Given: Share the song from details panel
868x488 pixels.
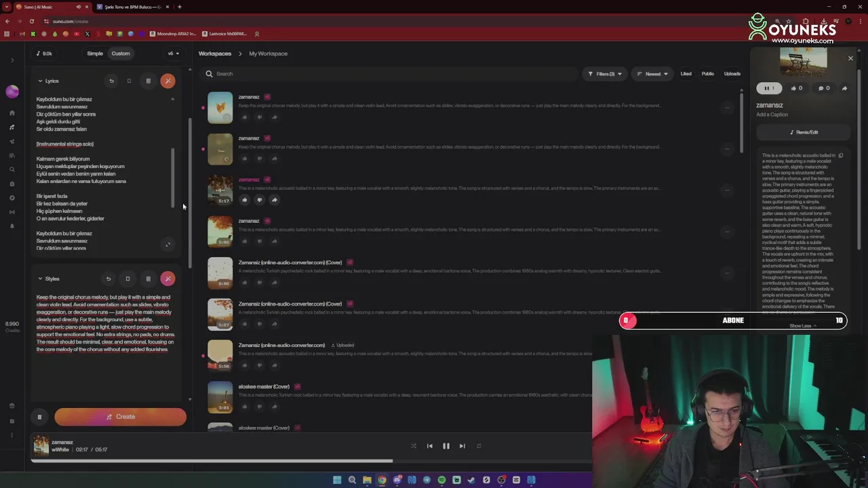Looking at the screenshot, I should coord(844,88).
